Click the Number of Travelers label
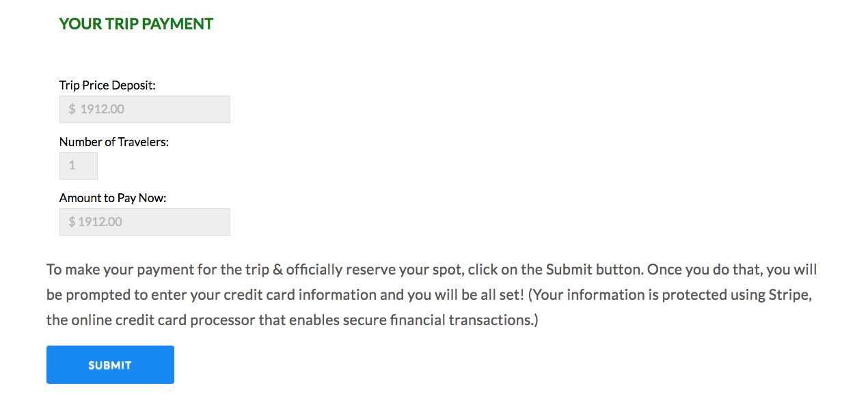The width and height of the screenshot is (868, 405). point(113,141)
